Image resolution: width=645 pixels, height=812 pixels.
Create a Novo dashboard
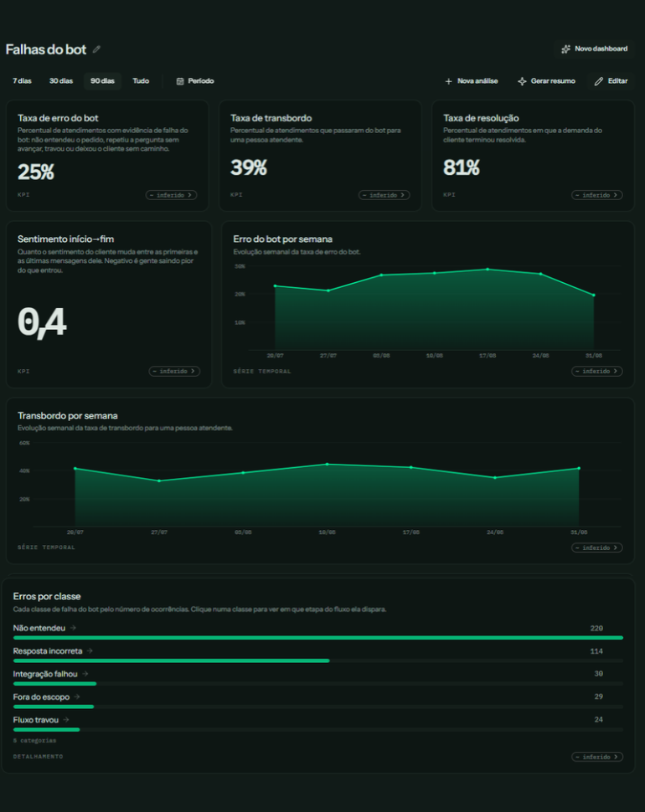[595, 49]
